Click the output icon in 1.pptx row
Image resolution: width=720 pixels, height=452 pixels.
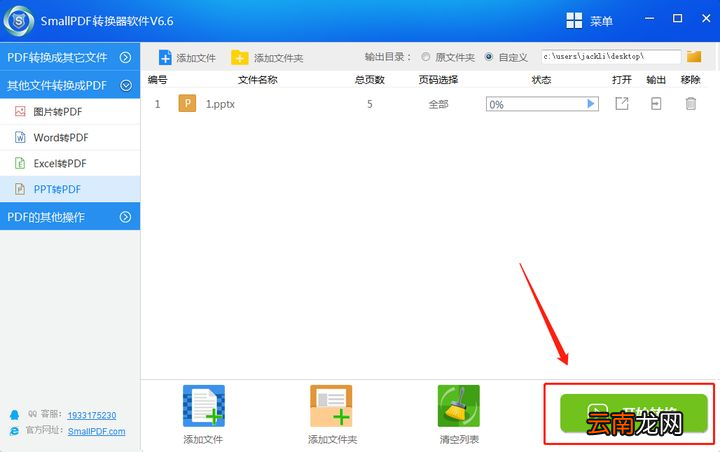point(656,103)
